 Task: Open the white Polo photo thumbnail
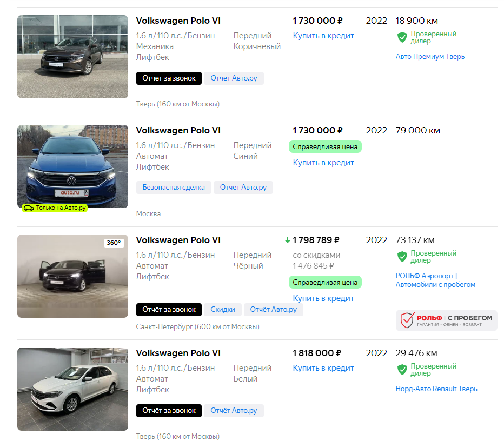click(x=72, y=389)
